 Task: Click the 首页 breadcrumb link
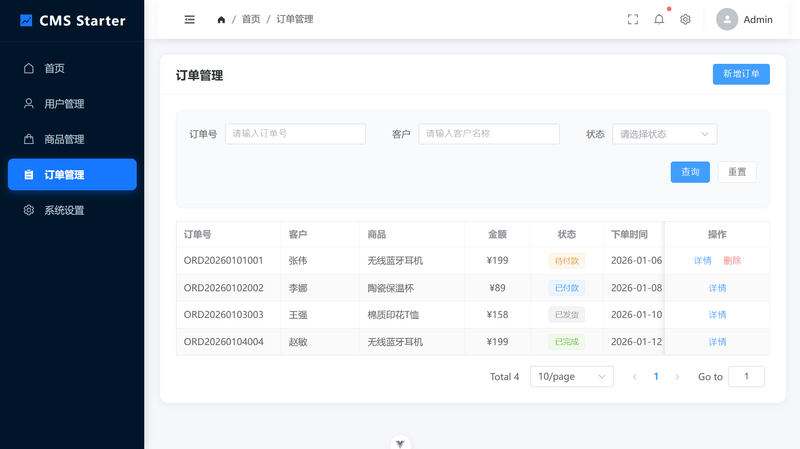pos(251,19)
